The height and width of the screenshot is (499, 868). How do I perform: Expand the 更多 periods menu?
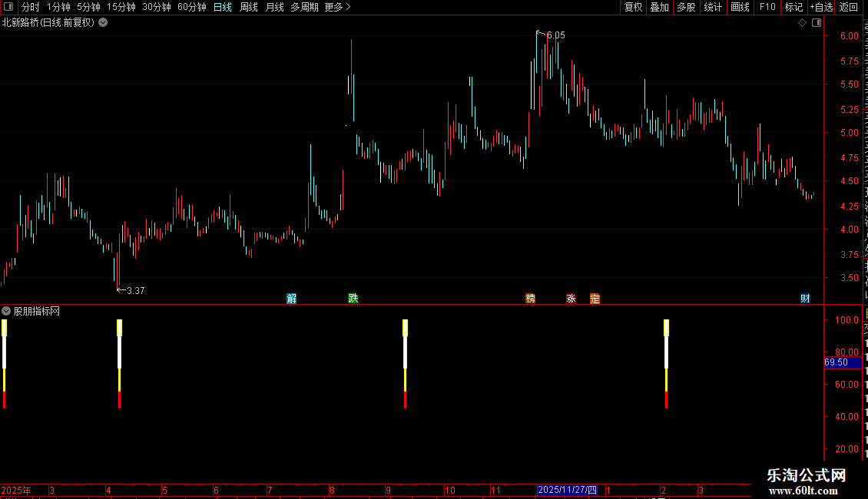tap(338, 7)
